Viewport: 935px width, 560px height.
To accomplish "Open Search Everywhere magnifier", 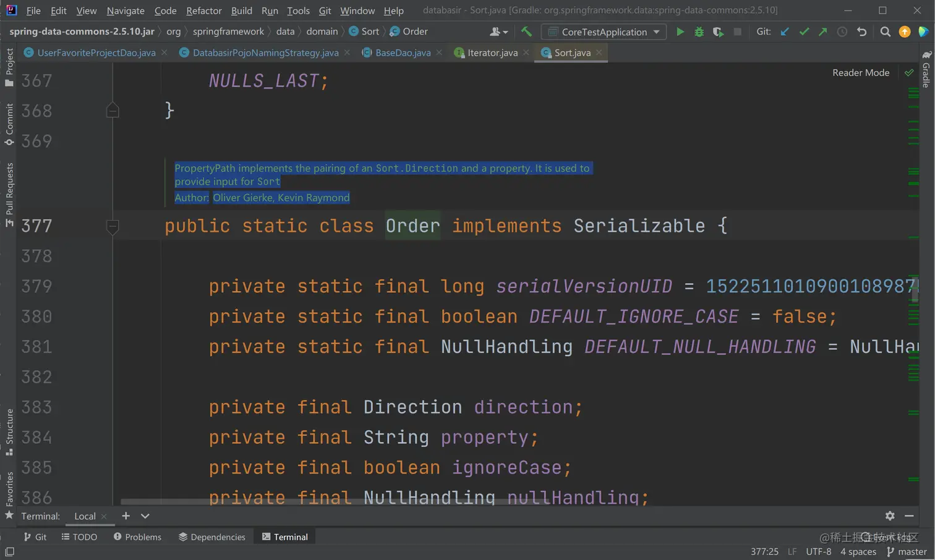I will tap(886, 32).
